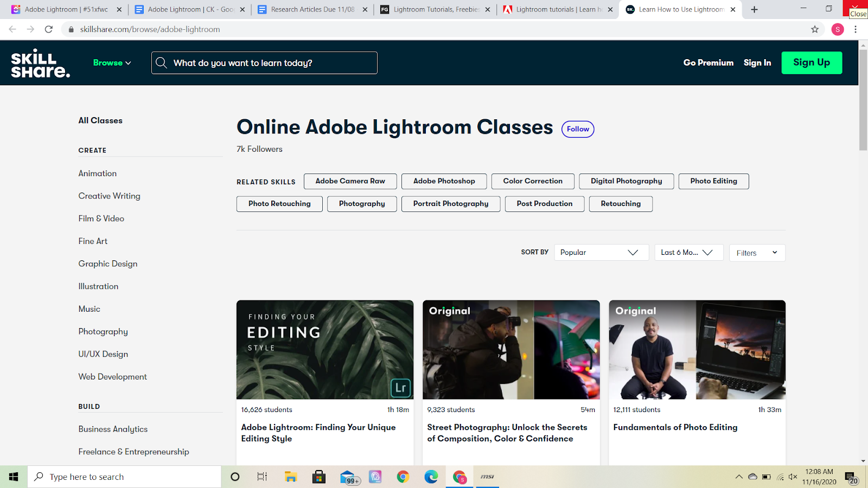Screen dimensions: 868x488
Task: Click the Photo Editing skill tag
Action: tap(714, 181)
